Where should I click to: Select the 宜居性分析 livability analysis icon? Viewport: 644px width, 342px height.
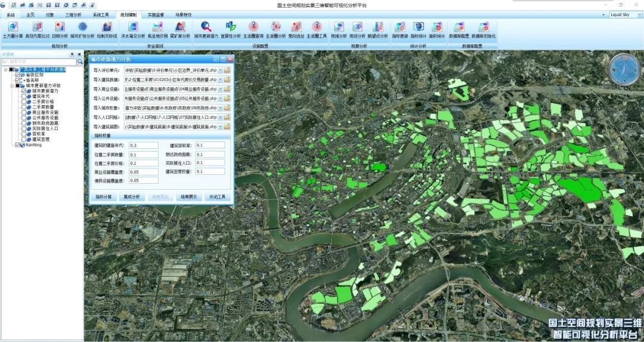point(230,27)
